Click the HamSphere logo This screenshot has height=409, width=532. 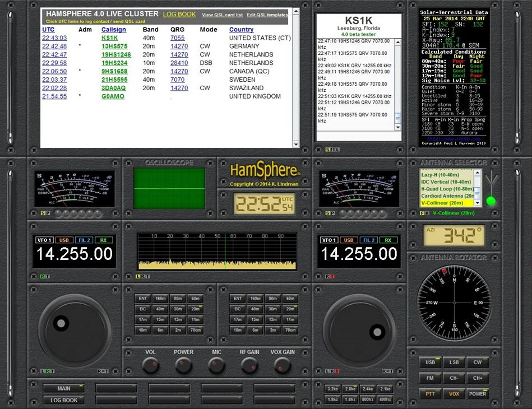point(265,171)
